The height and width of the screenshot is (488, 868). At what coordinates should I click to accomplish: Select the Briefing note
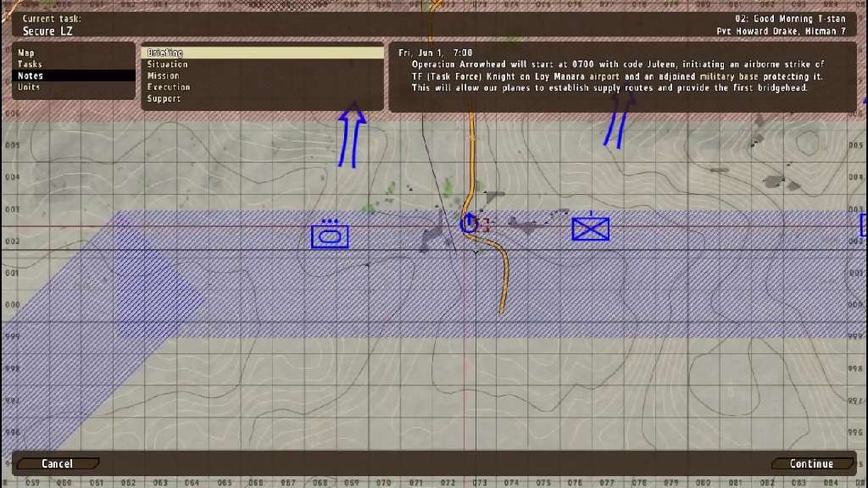(x=165, y=53)
